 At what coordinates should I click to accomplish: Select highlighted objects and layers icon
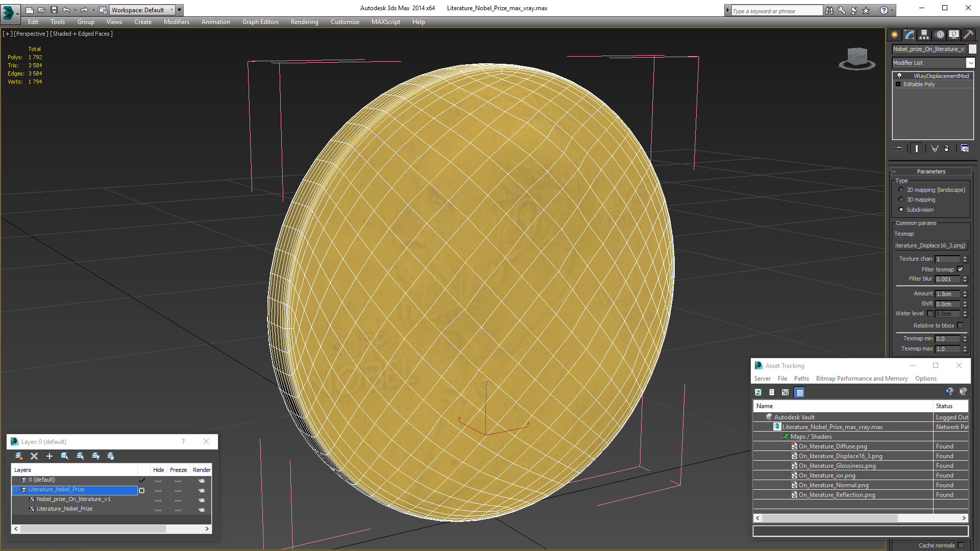click(65, 456)
